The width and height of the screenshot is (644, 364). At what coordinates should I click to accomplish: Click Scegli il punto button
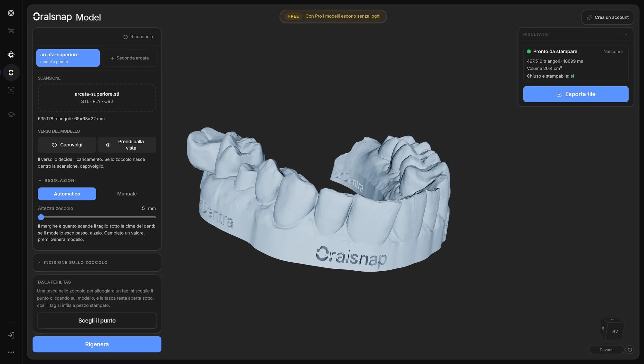[97, 321]
